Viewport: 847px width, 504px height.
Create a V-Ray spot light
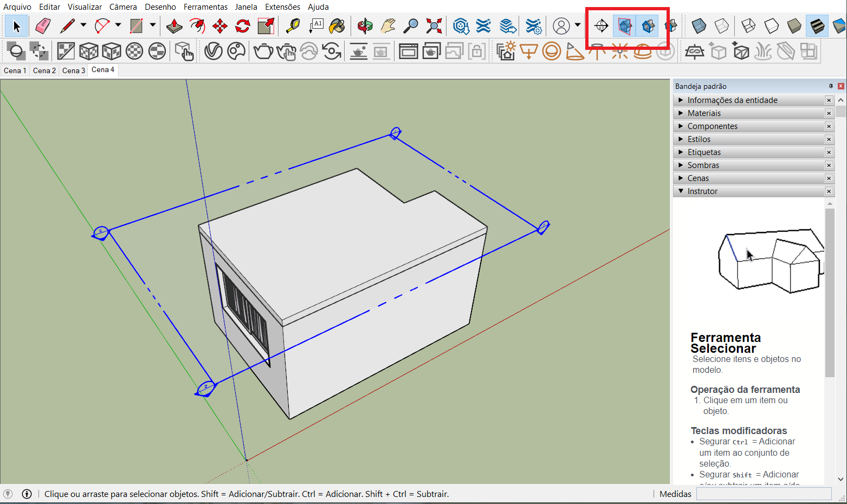click(x=574, y=51)
